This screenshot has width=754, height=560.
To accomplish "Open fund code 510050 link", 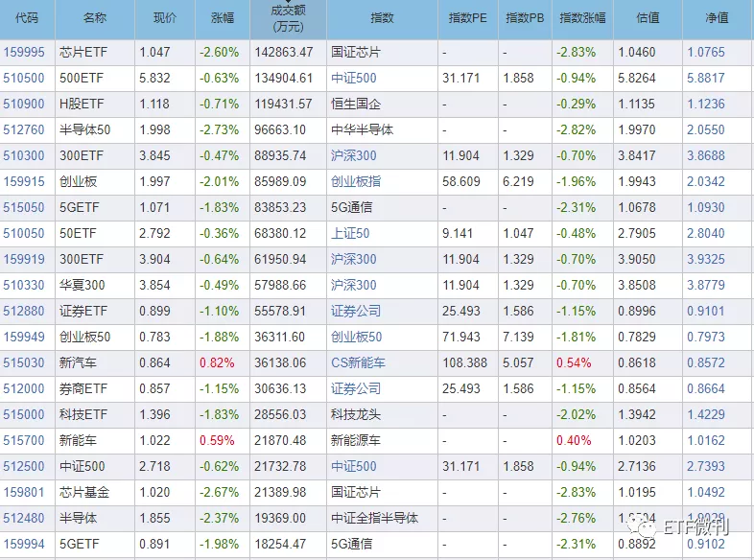I will coord(24,234).
